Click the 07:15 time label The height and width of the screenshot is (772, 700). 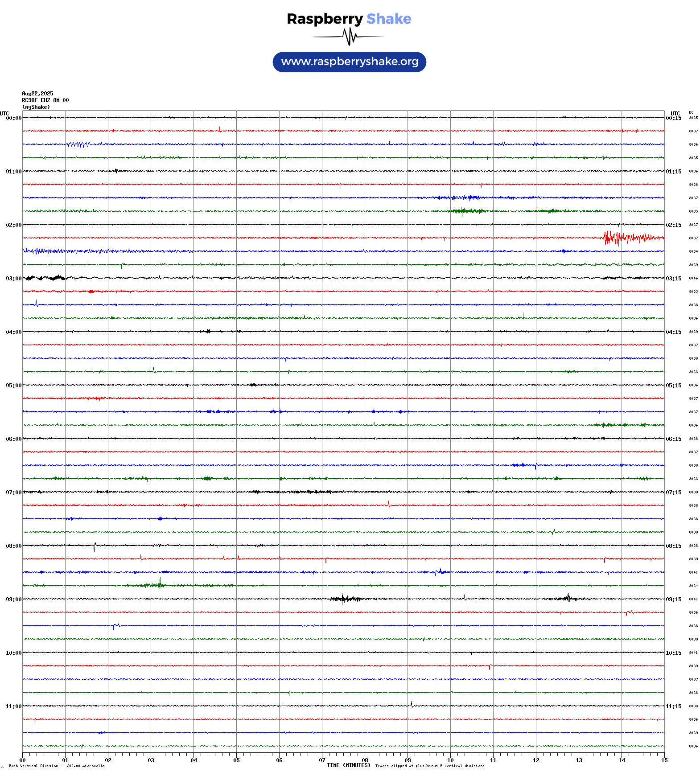tap(674, 493)
